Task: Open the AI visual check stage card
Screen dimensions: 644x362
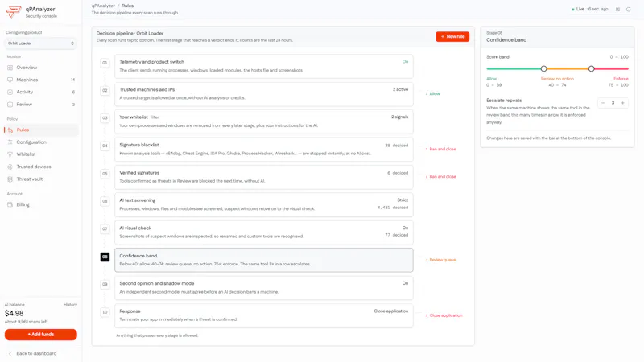Action: point(264,232)
